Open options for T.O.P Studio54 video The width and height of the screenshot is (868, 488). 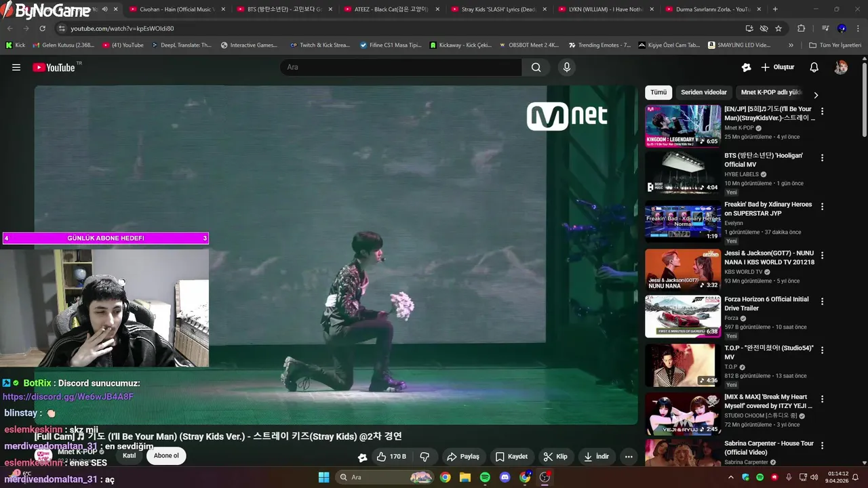[822, 350]
